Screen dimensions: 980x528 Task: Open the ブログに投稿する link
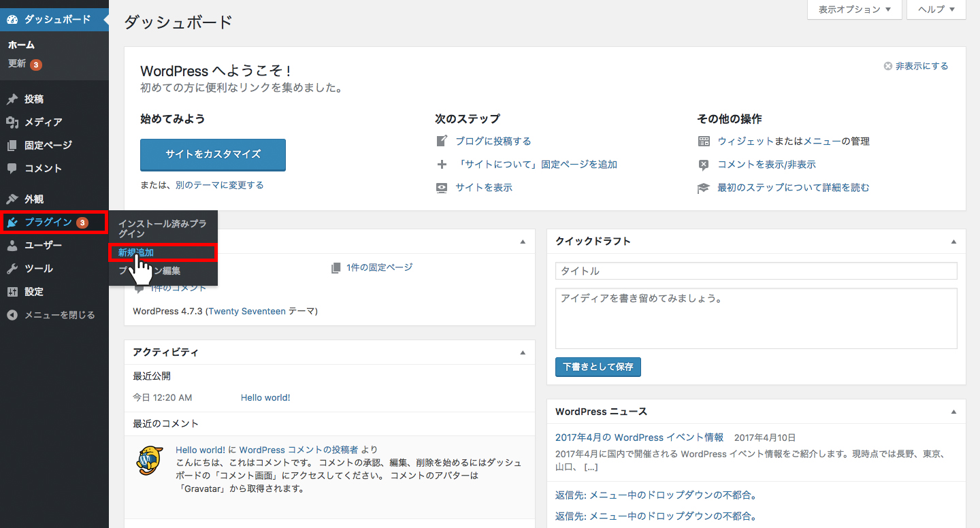coord(493,142)
